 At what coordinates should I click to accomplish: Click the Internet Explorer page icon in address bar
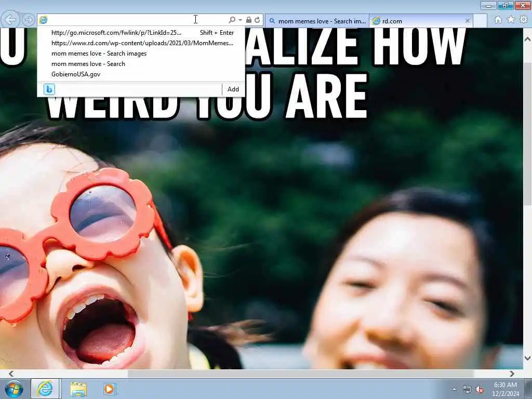pyautogui.click(x=43, y=20)
